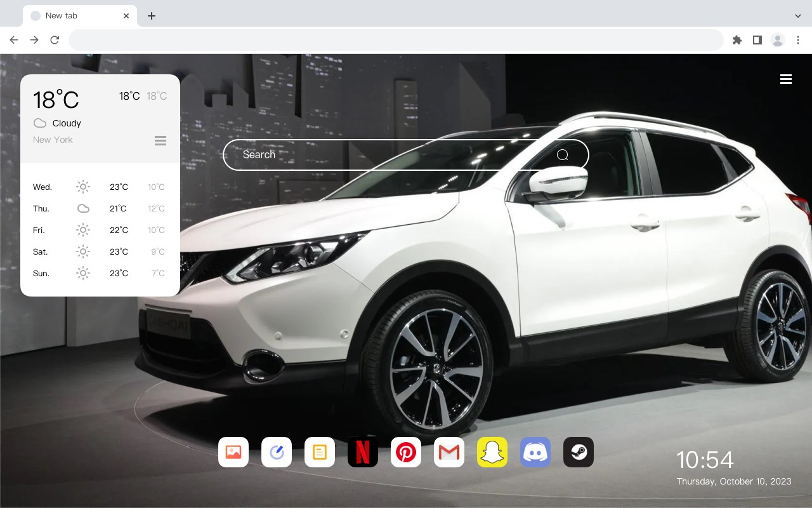
Task: Click the Thu. low of 12°C
Action: 156,208
